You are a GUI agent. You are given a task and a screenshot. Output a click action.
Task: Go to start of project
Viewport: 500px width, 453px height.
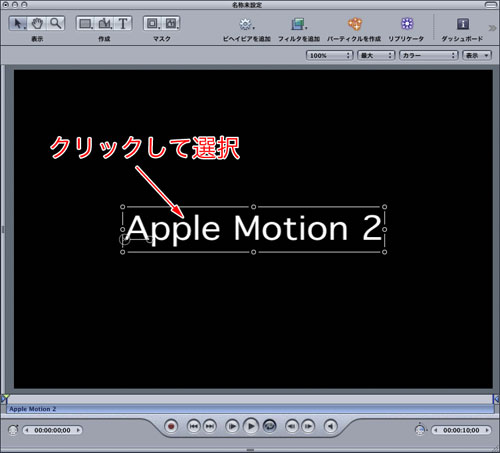[x=194, y=426]
